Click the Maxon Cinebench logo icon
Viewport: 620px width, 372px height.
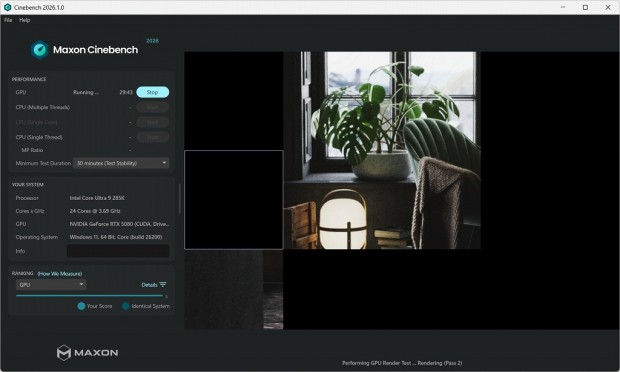point(40,50)
